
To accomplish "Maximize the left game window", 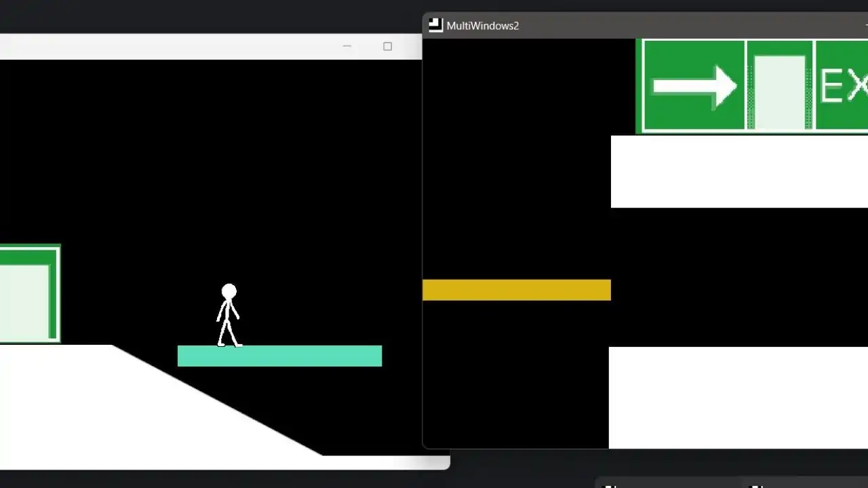I will tap(387, 46).
